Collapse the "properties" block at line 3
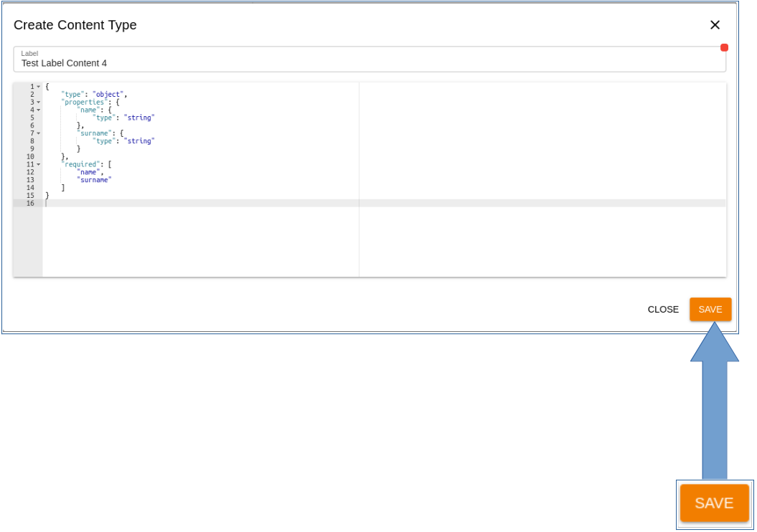 click(x=37, y=102)
